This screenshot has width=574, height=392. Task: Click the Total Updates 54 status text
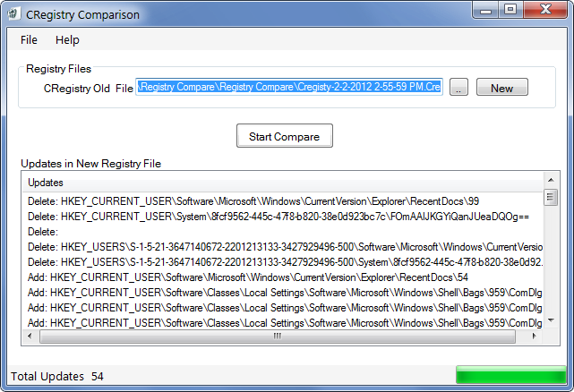57,376
